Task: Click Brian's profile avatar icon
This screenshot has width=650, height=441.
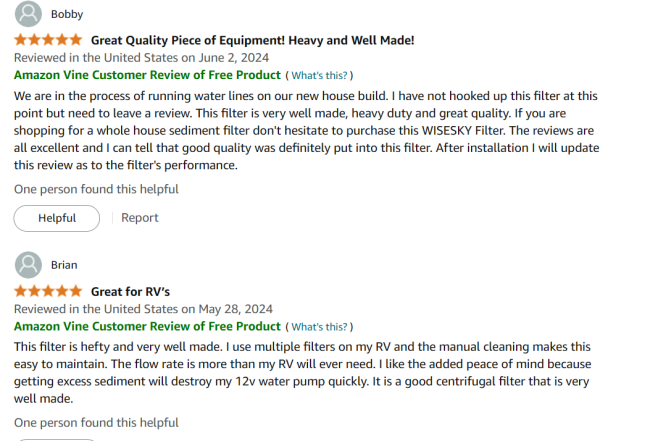Action: [x=28, y=265]
